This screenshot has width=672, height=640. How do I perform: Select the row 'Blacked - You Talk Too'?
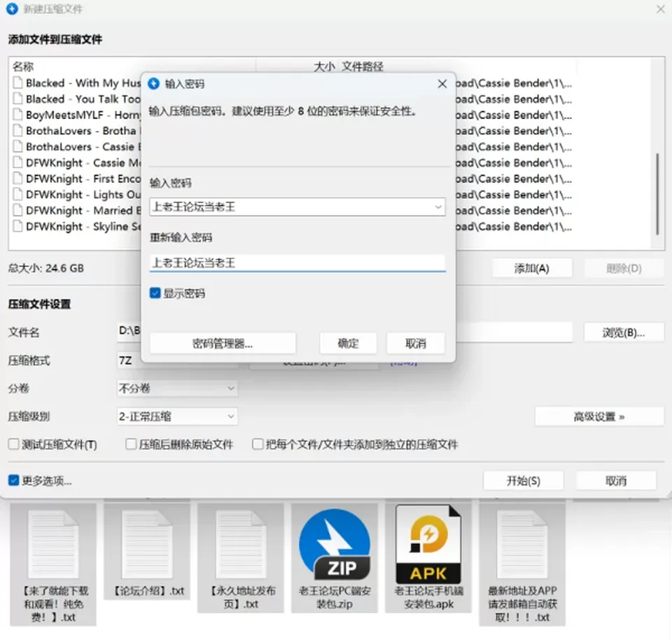pos(293,99)
